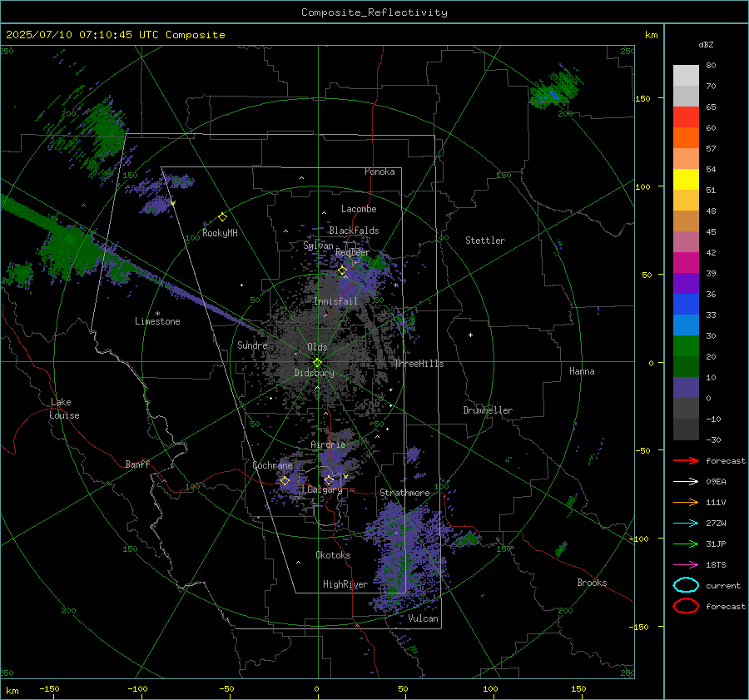Screen dimensions: 749x700
Task: Click the yellow diamond marker above Calgary
Action: coord(329,479)
